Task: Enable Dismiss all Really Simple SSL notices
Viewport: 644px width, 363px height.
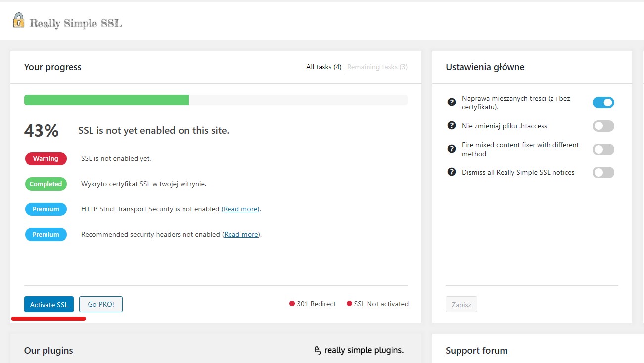Action: pyautogui.click(x=603, y=173)
